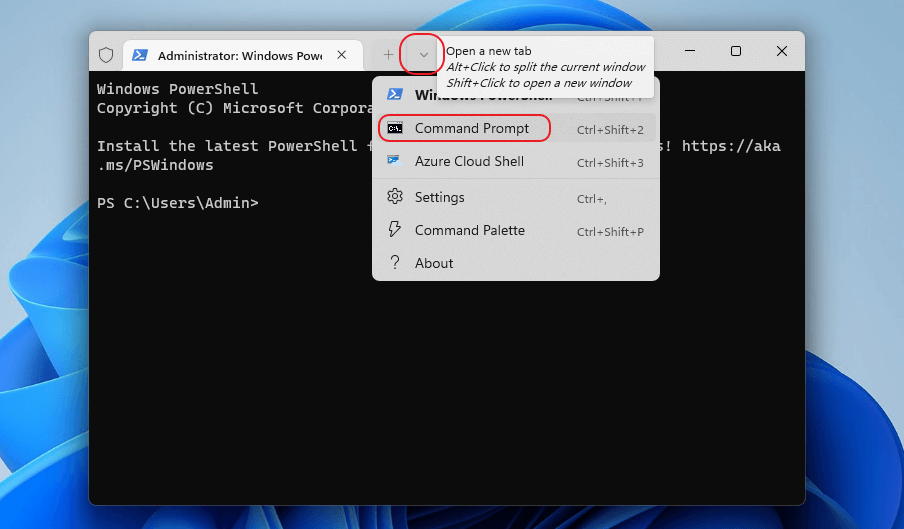The image size is (904, 529).
Task: Launch Azure Cloud Shell profile
Action: [x=515, y=161]
